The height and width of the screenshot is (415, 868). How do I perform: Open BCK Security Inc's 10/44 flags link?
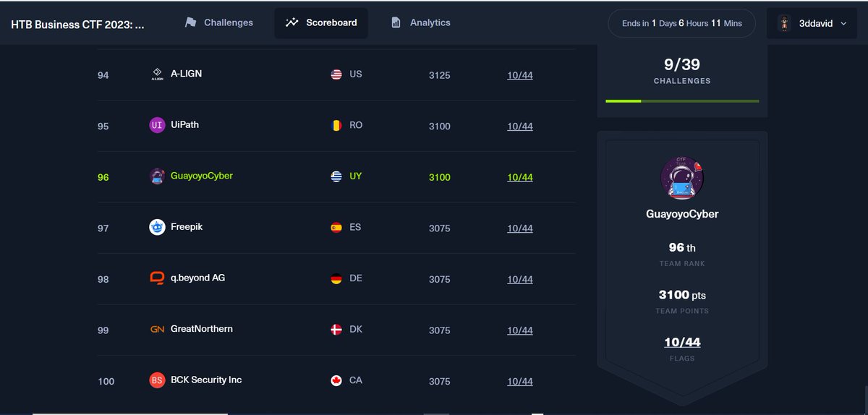(520, 382)
